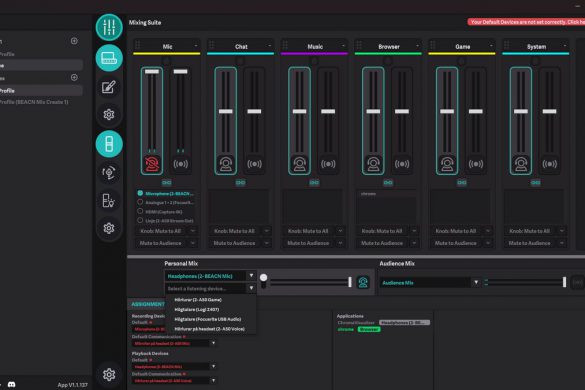Click the green Browser tag next to chrome
585x390 pixels.
pyautogui.click(x=369, y=330)
